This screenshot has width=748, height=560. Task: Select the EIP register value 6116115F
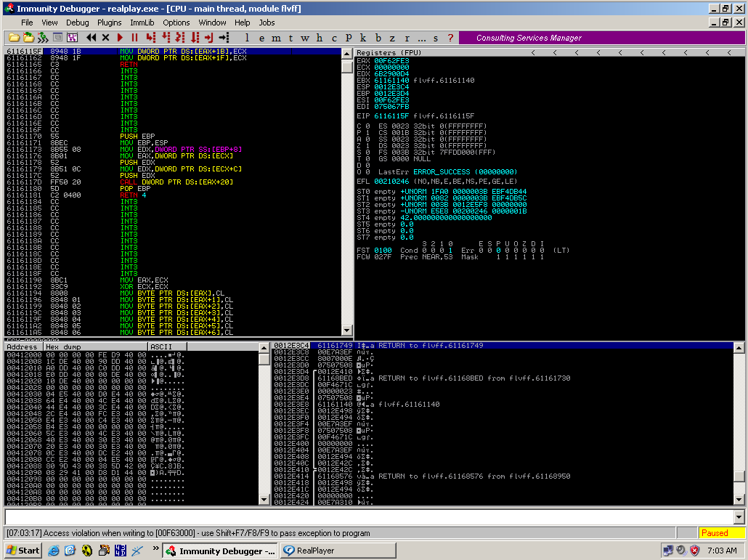(x=391, y=116)
